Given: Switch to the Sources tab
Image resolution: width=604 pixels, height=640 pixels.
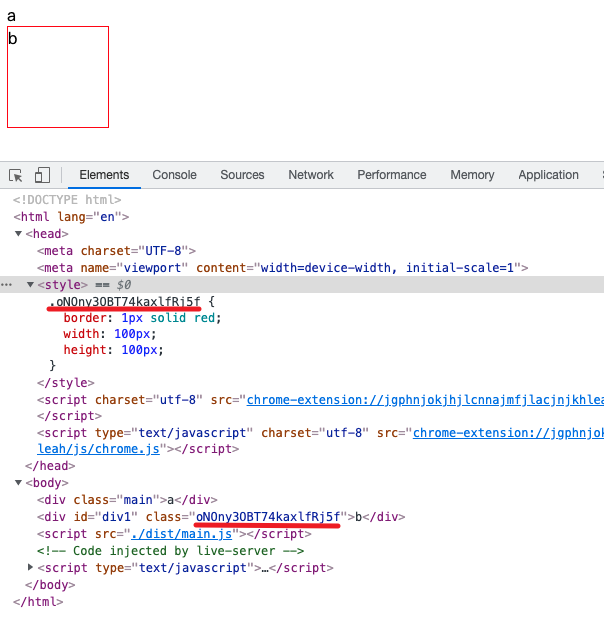Looking at the screenshot, I should coord(242,175).
